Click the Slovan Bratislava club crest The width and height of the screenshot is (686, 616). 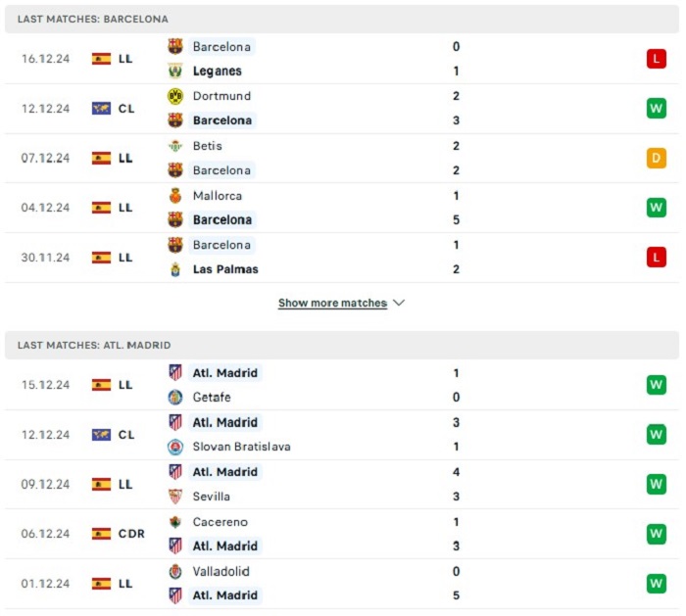pos(175,447)
